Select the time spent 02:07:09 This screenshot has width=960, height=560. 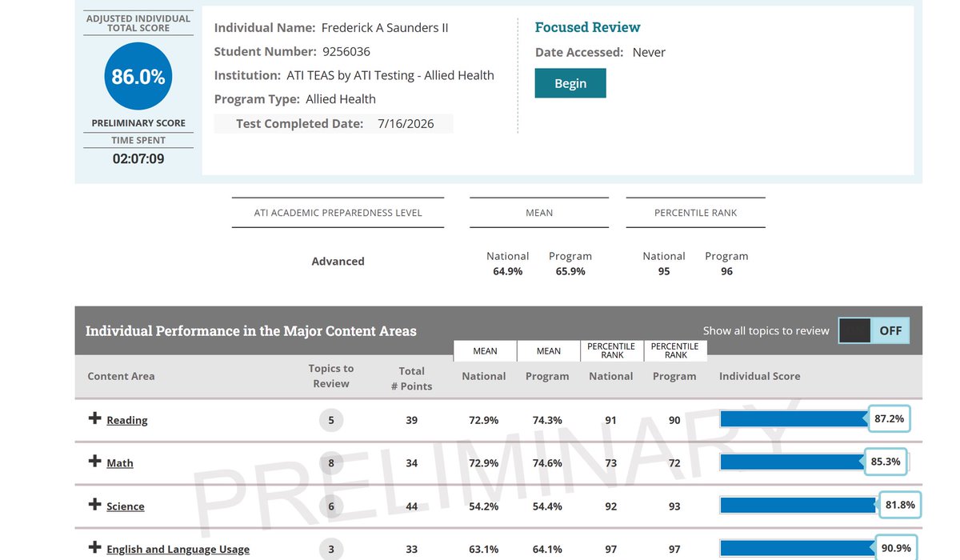pos(138,159)
